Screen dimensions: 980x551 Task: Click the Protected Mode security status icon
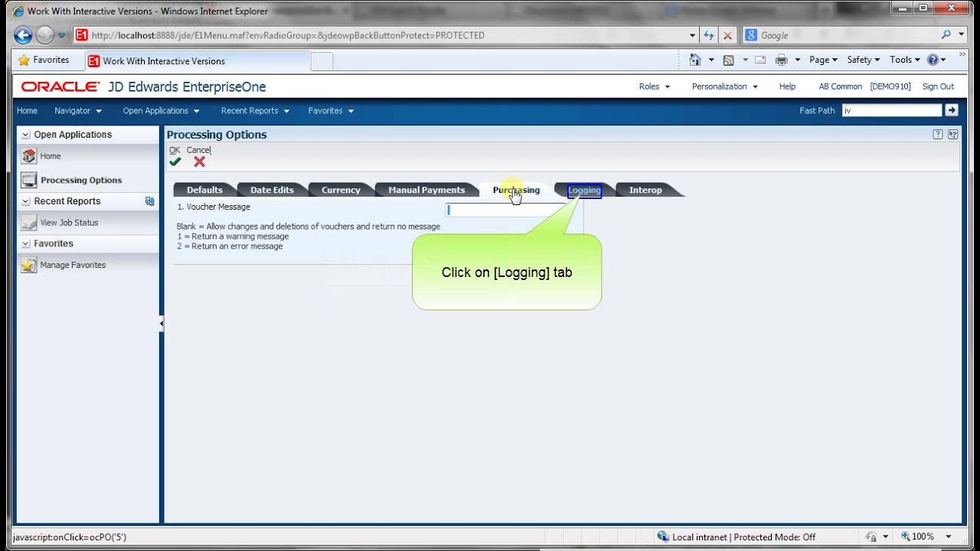pos(663,537)
